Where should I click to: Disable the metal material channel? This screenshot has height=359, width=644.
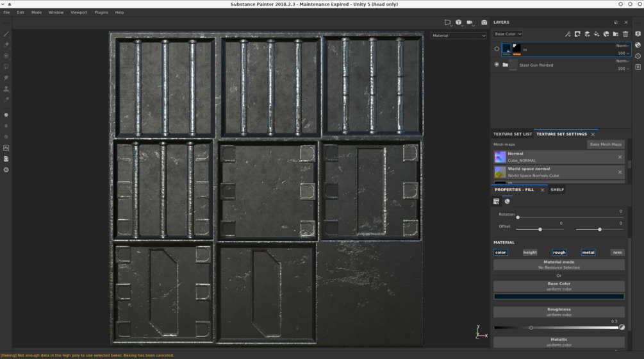[x=588, y=253]
